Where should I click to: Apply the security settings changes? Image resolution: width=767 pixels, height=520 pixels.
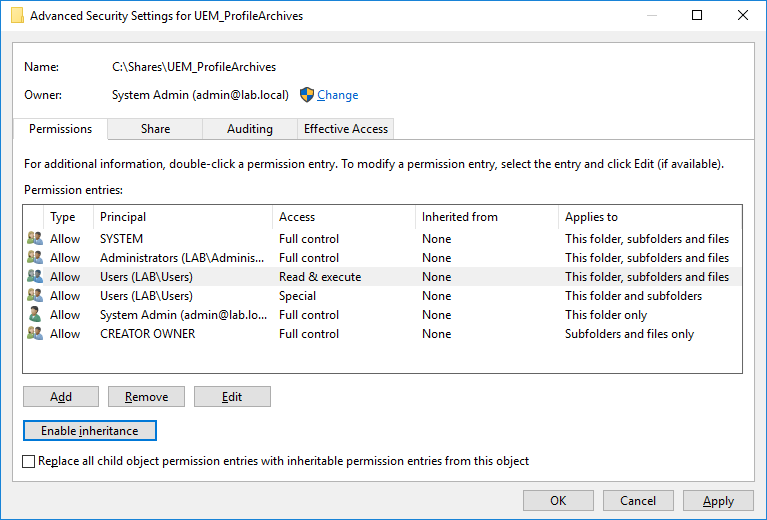tap(718, 501)
